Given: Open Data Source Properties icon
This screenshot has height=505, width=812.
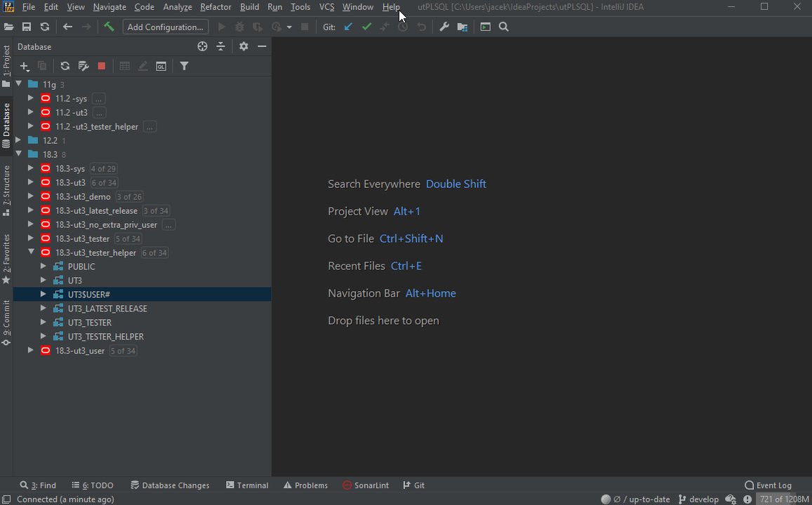Looking at the screenshot, I should click(84, 66).
